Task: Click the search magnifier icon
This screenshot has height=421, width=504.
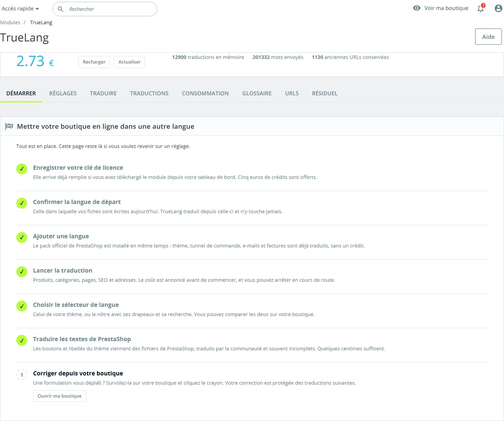Action: pyautogui.click(x=61, y=9)
